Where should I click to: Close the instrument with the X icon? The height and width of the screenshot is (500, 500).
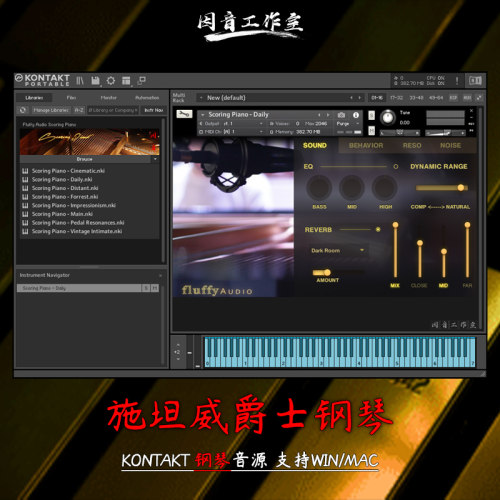[x=471, y=111]
